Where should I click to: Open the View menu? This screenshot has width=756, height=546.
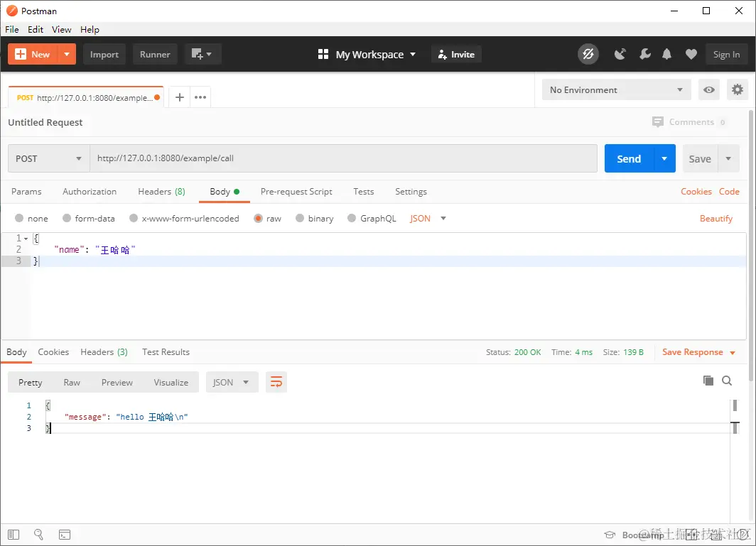point(62,29)
